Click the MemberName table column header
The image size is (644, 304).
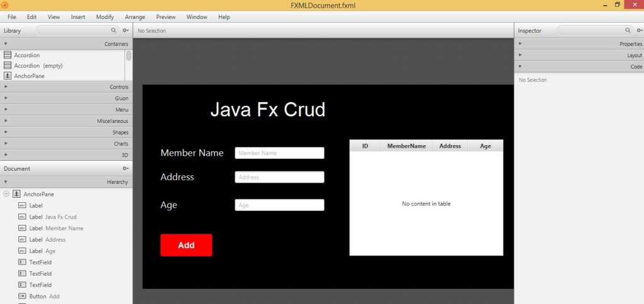point(406,146)
